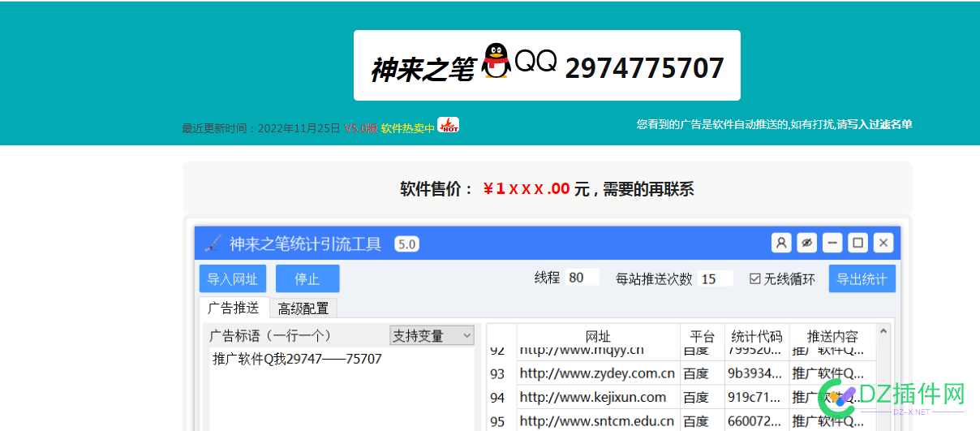Click the QQ penguin icon in banner
Screen dimensions: 980x431
496,62
